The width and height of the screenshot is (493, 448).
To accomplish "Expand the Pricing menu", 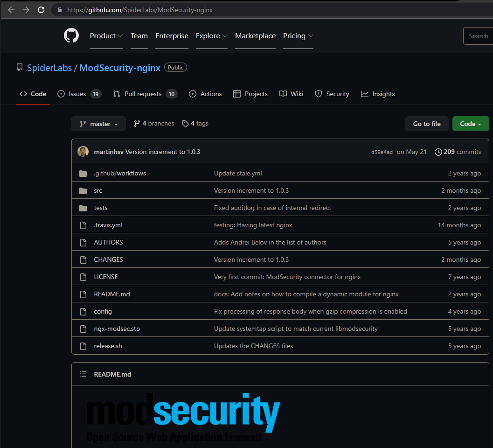I will click(298, 36).
